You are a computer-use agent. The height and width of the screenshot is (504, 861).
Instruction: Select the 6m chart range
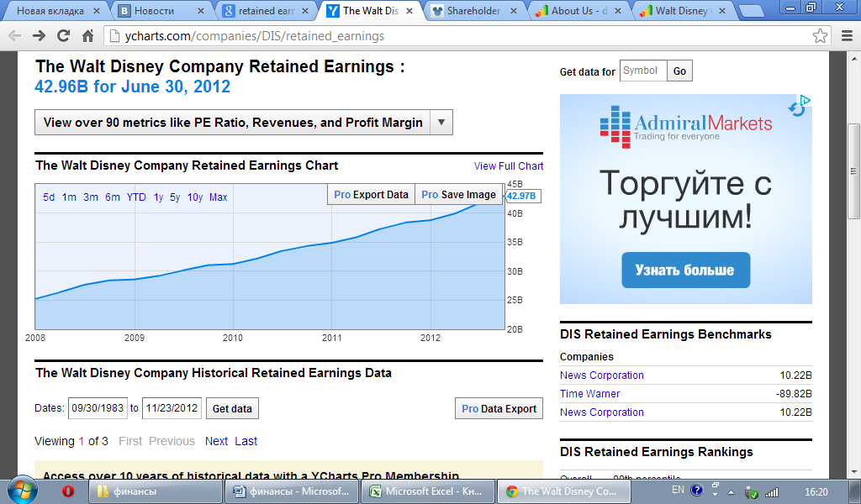113,197
